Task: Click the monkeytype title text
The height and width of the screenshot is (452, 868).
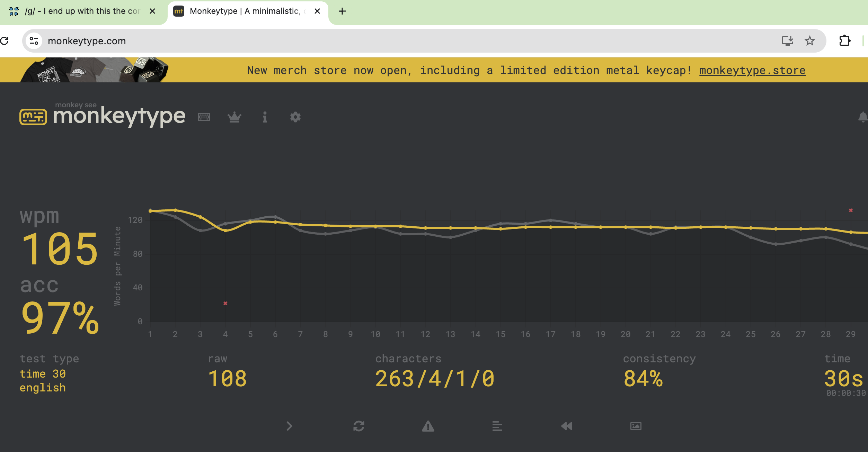Action: [x=119, y=116]
